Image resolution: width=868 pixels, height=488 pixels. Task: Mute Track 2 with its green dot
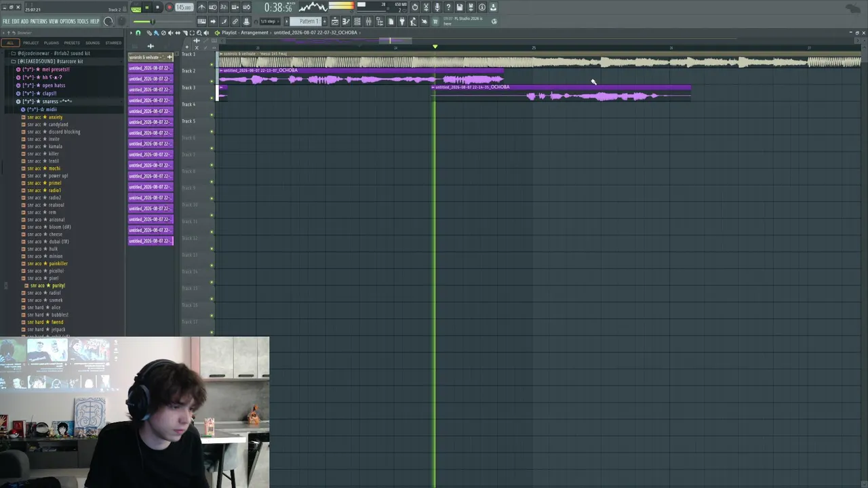(x=212, y=81)
